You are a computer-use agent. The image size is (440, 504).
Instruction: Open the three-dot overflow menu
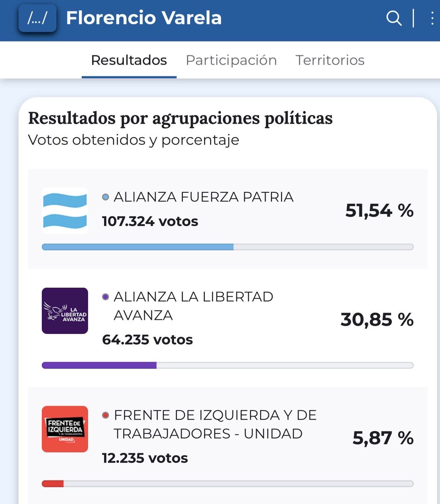point(432,18)
